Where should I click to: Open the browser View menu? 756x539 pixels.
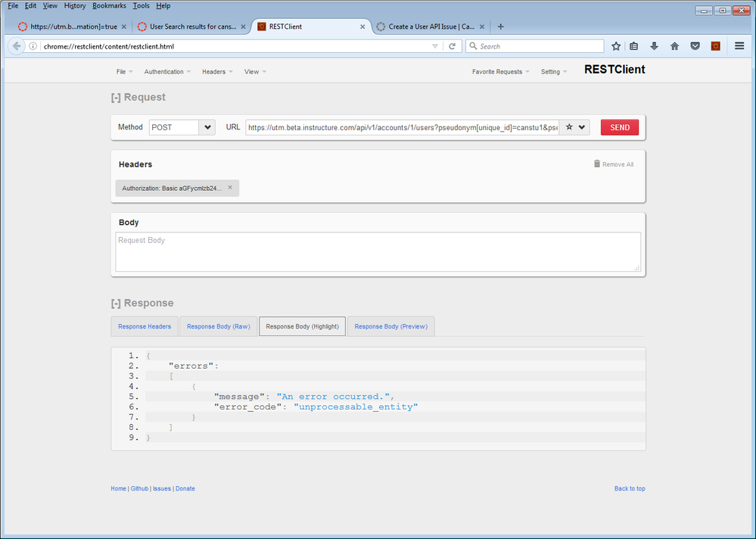tap(50, 6)
